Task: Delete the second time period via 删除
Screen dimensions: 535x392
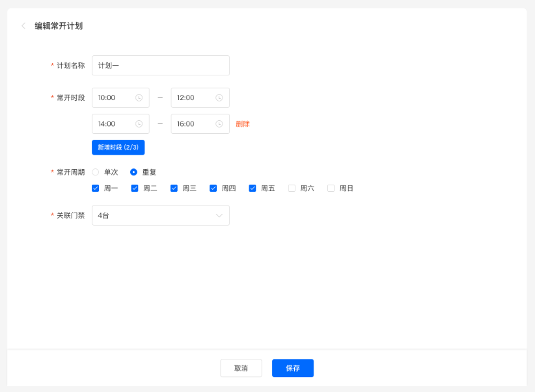Action: coord(243,124)
